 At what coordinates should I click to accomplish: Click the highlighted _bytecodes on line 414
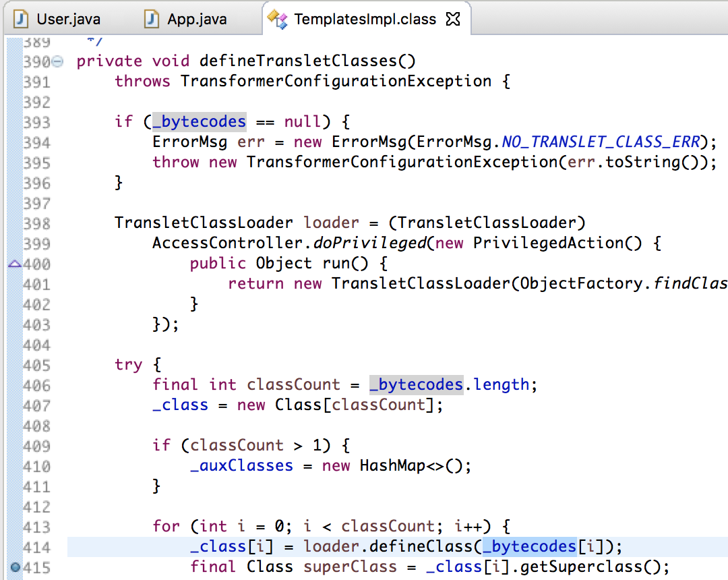pyautogui.click(x=530, y=546)
